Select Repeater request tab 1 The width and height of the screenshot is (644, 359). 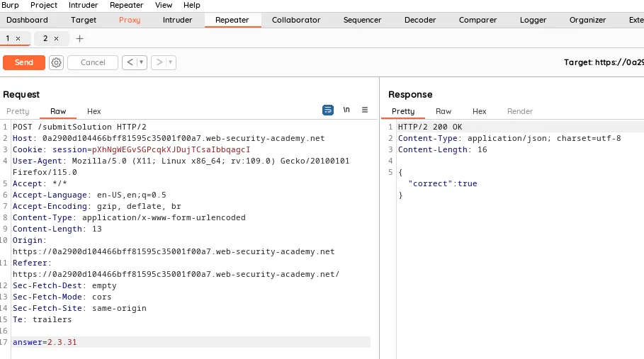(x=8, y=38)
